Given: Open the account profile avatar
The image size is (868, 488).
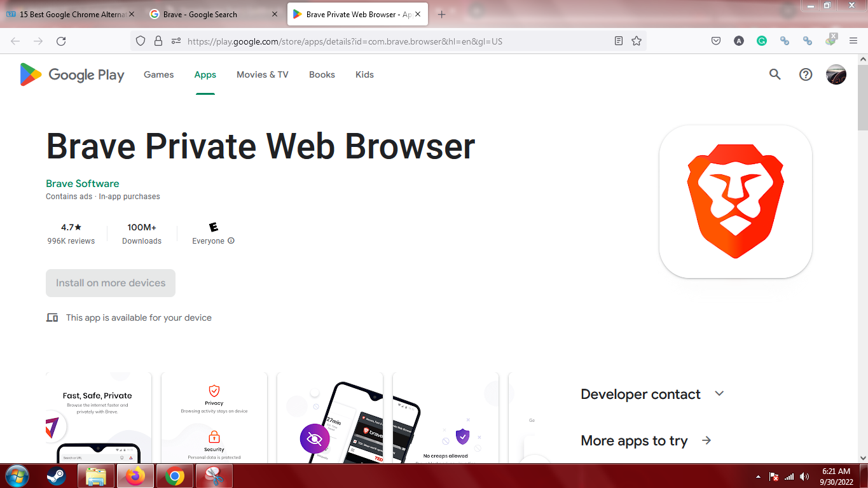Looking at the screenshot, I should click(x=836, y=74).
